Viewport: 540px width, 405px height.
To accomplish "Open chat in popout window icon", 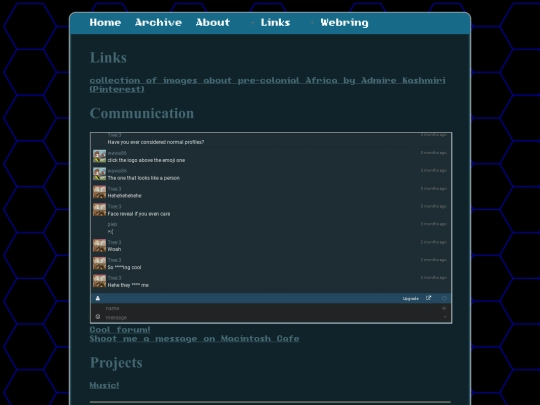I will click(x=428, y=298).
